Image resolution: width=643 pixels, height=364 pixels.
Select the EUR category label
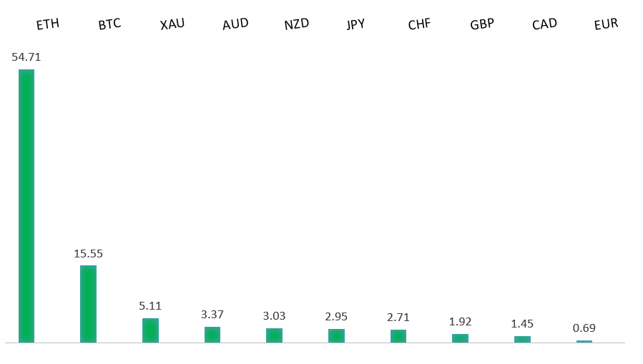coord(606,24)
